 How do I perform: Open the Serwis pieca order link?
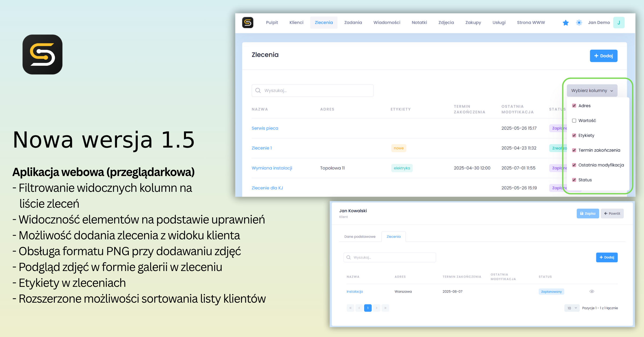(265, 128)
